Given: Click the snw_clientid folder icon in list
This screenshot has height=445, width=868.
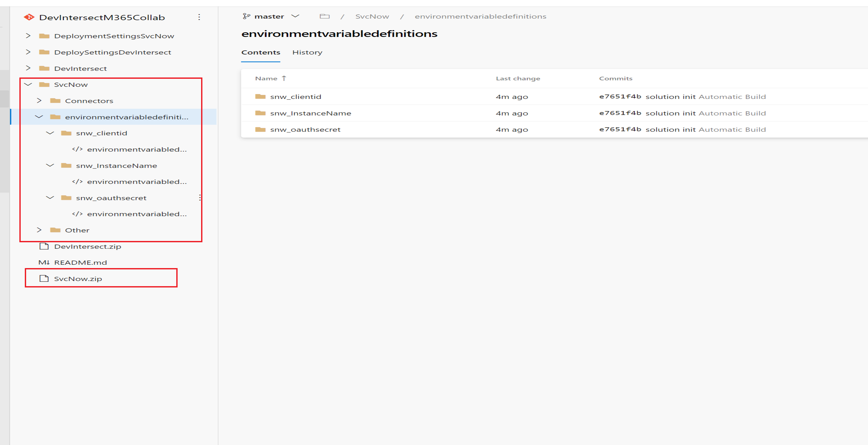Looking at the screenshot, I should (261, 97).
